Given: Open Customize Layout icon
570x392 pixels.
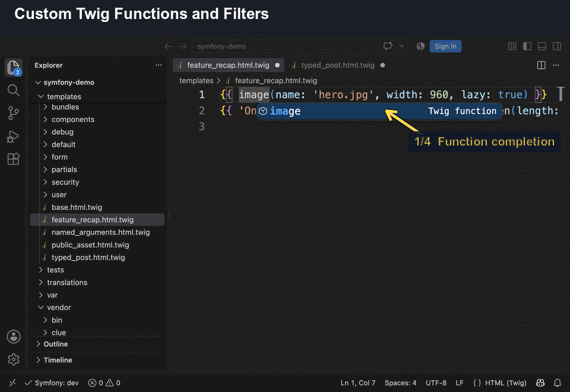Looking at the screenshot, I should [512, 46].
